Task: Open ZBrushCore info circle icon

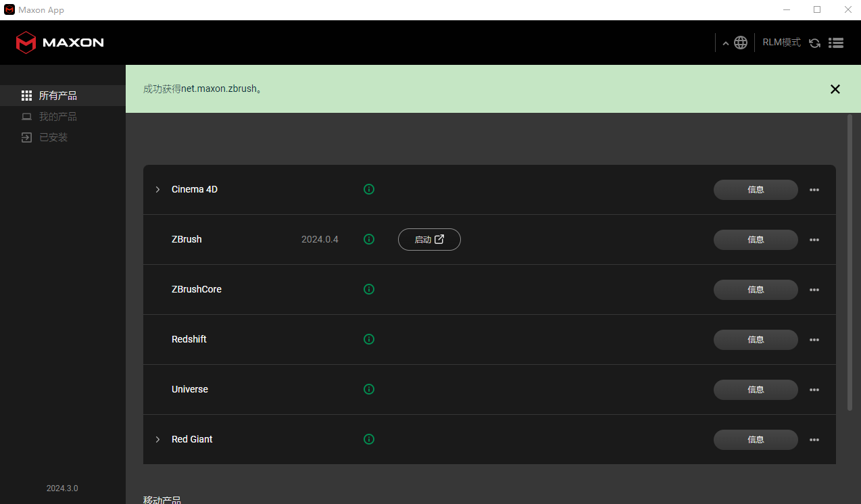Action: pos(369,289)
